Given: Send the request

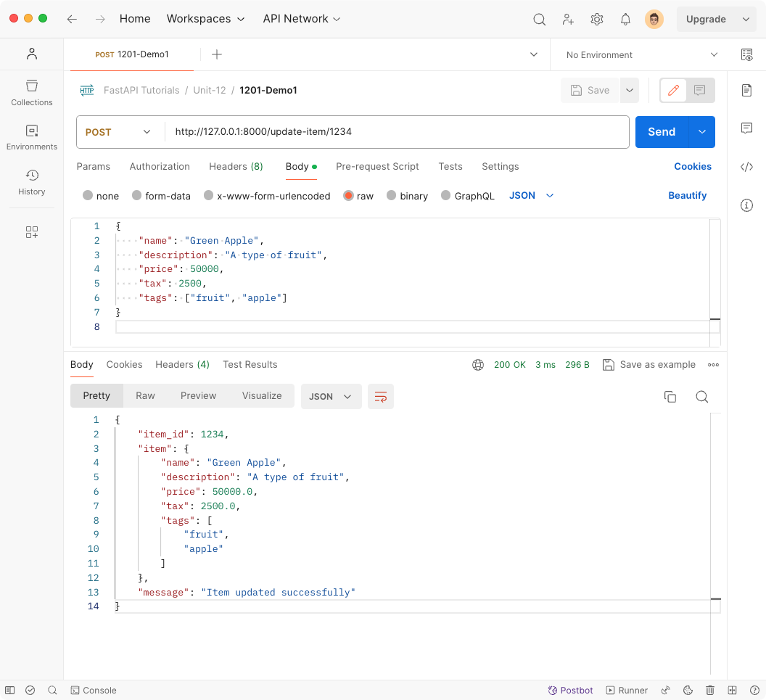Looking at the screenshot, I should pos(661,132).
